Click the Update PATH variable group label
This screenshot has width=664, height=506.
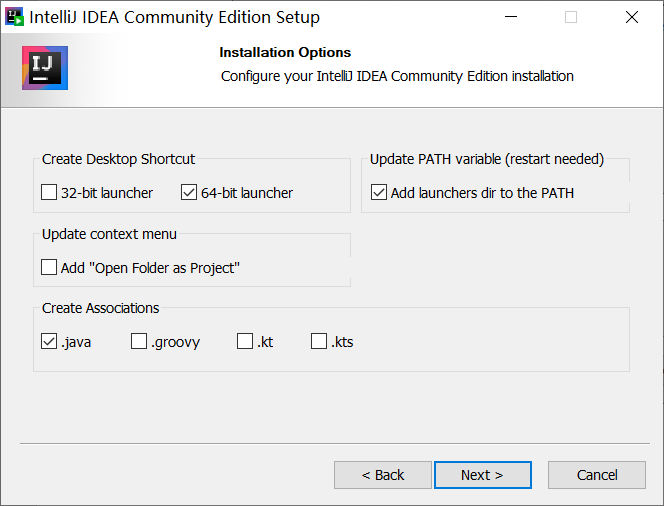click(x=487, y=159)
